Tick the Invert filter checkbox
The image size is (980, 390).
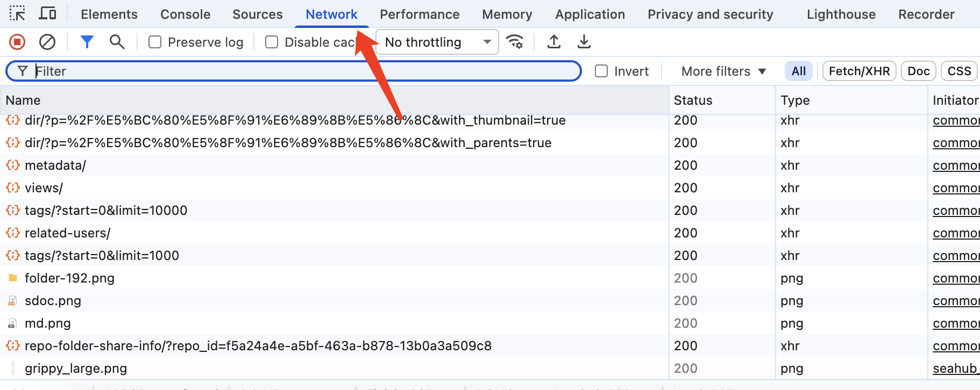coord(601,71)
